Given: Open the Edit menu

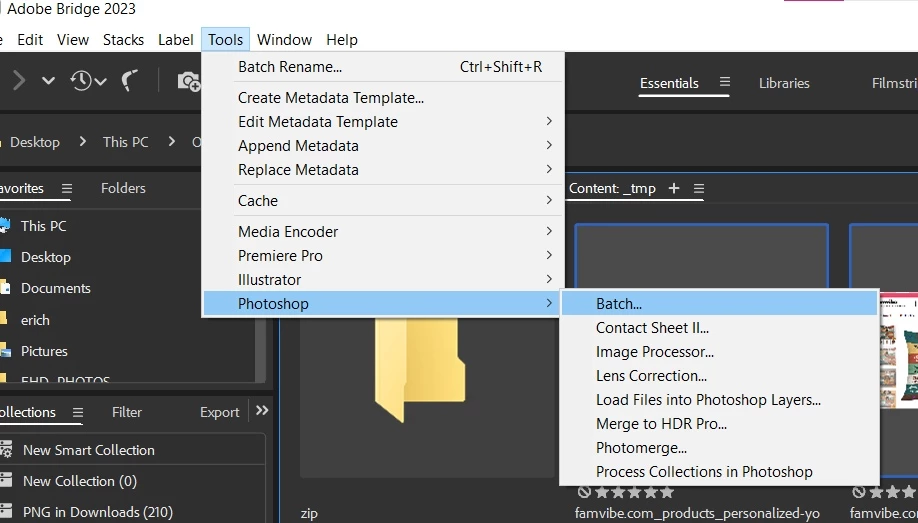Looking at the screenshot, I should (x=30, y=40).
